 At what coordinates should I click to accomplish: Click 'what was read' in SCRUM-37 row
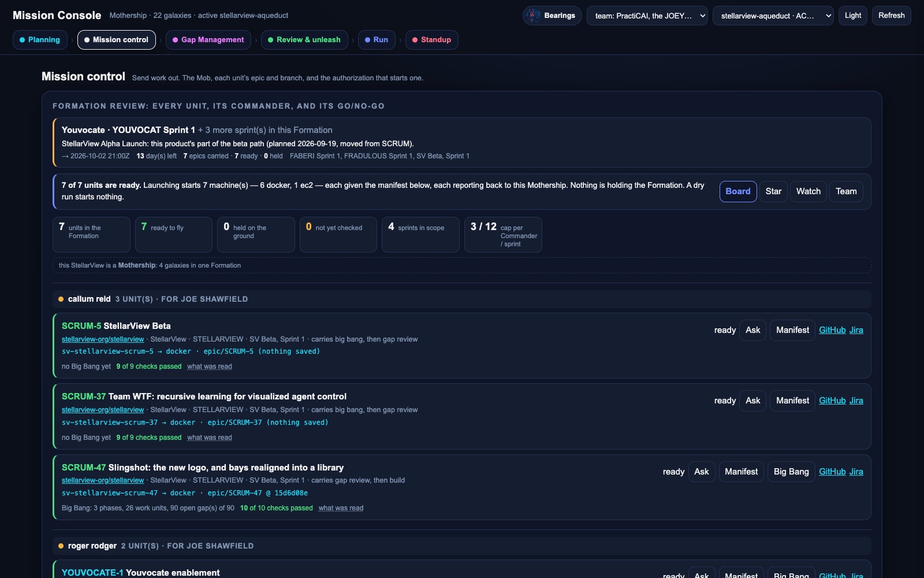tap(210, 438)
